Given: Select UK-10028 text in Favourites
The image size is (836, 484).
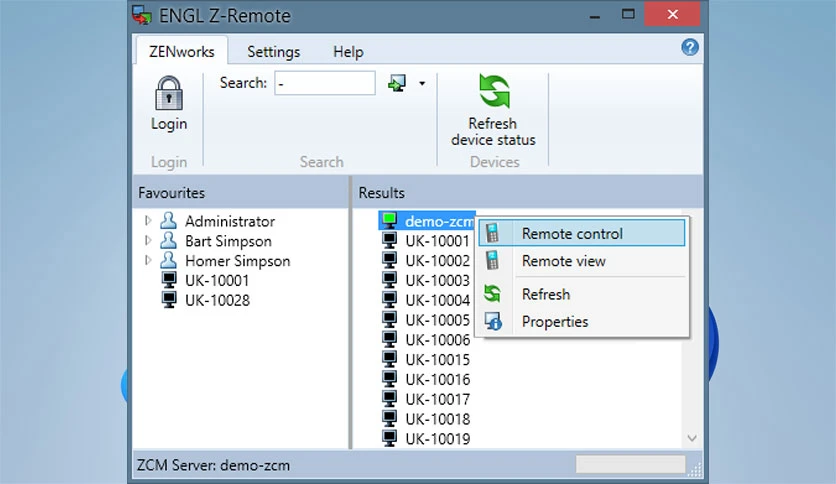Looking at the screenshot, I should pos(218,300).
